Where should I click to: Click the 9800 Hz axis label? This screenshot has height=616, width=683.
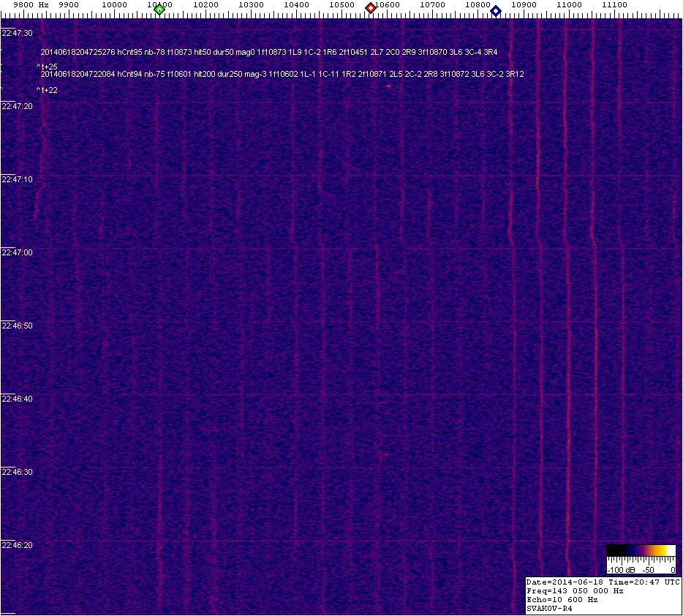click(x=31, y=4)
